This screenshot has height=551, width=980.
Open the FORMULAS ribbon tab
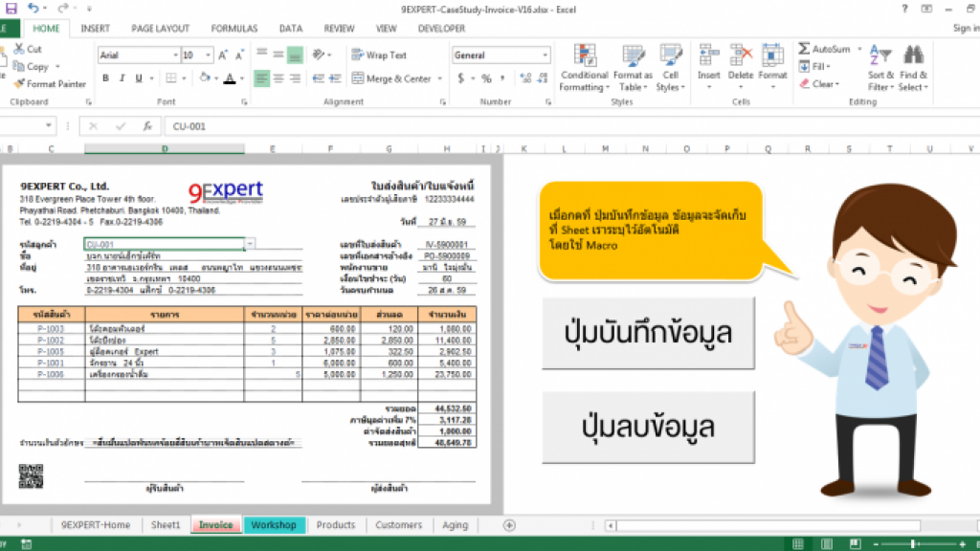point(234,28)
